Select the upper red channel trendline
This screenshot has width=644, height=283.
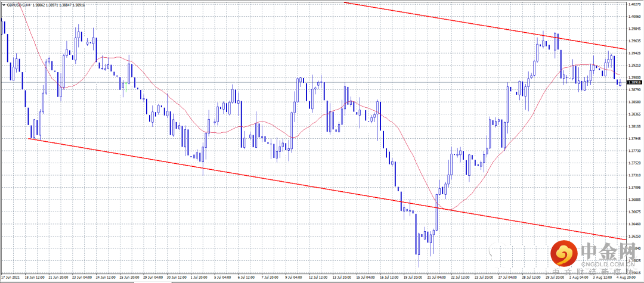pos(485,26)
